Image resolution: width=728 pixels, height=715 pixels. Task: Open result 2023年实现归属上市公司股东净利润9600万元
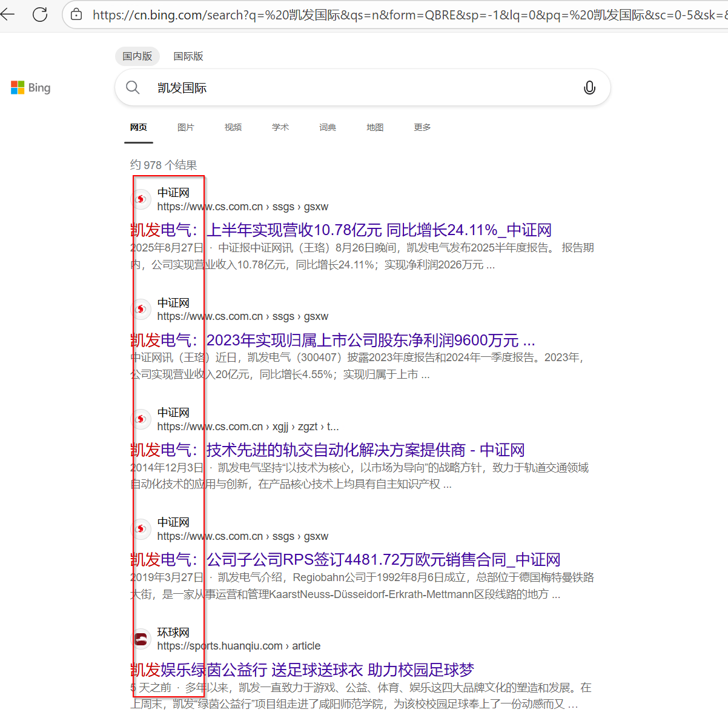point(333,341)
